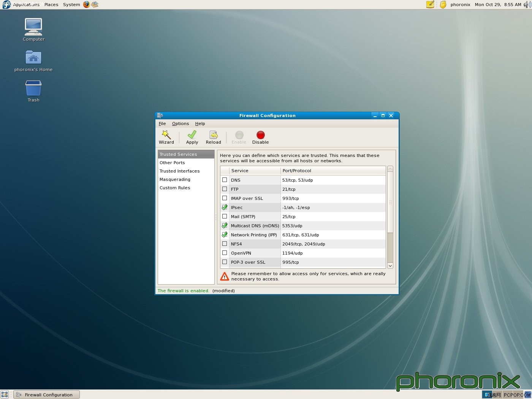Viewport: 532px width, 399px height.
Task: Click the 53/tcp, 53/udp cell
Action: (x=333, y=180)
